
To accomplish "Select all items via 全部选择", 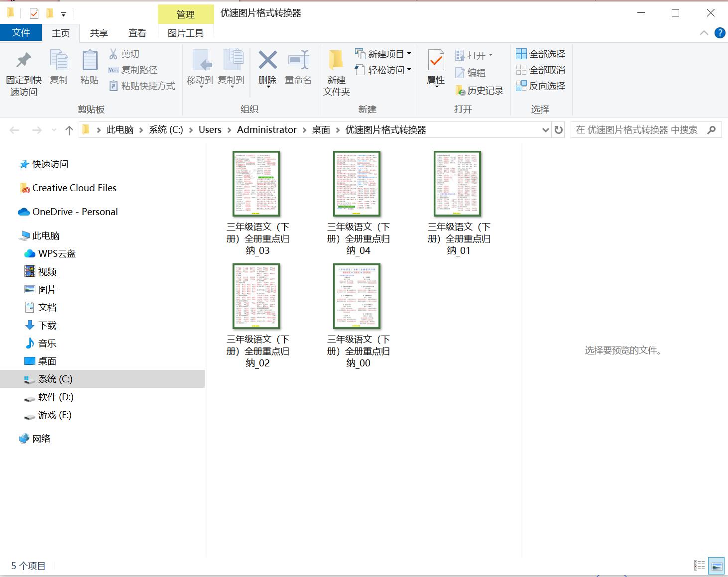I will click(541, 53).
